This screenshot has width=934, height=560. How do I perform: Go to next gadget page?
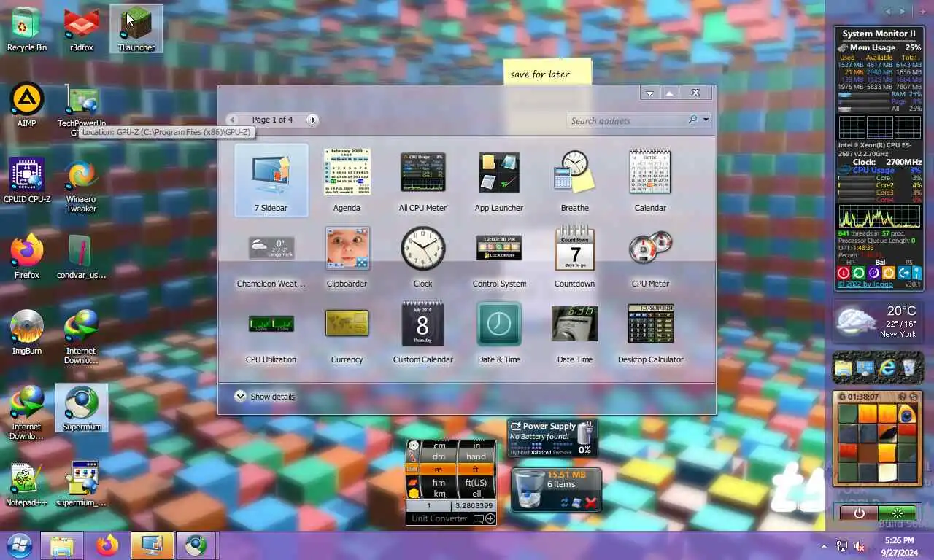(312, 120)
